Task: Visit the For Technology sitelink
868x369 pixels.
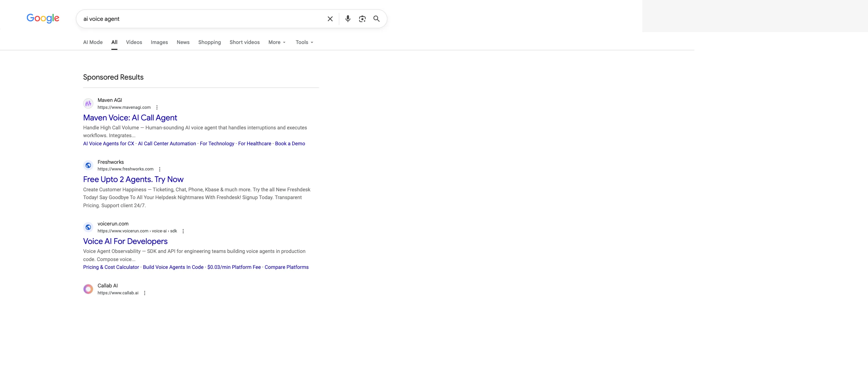Action: (x=217, y=144)
